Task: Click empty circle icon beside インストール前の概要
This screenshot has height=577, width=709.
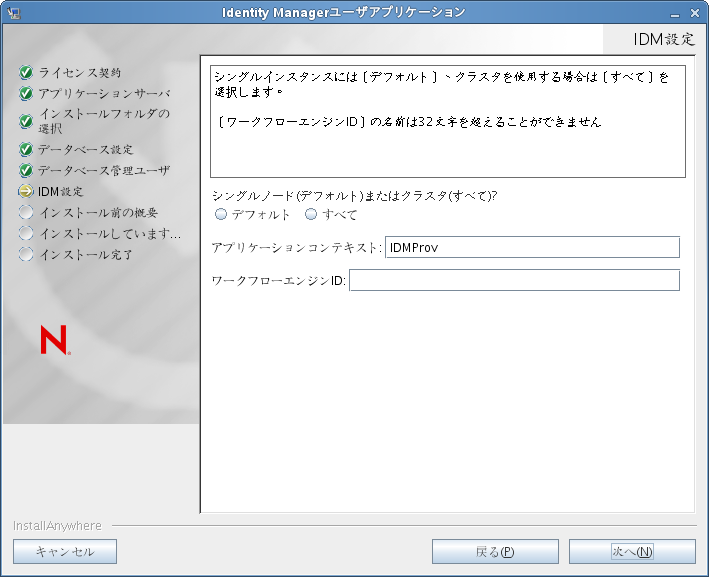Action: tap(26, 212)
